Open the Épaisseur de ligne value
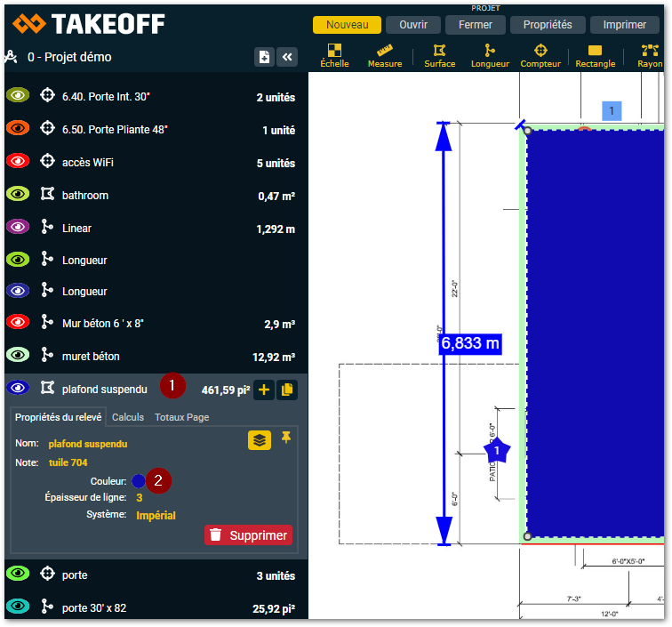Screen dimensions: 672x627 click(140, 497)
